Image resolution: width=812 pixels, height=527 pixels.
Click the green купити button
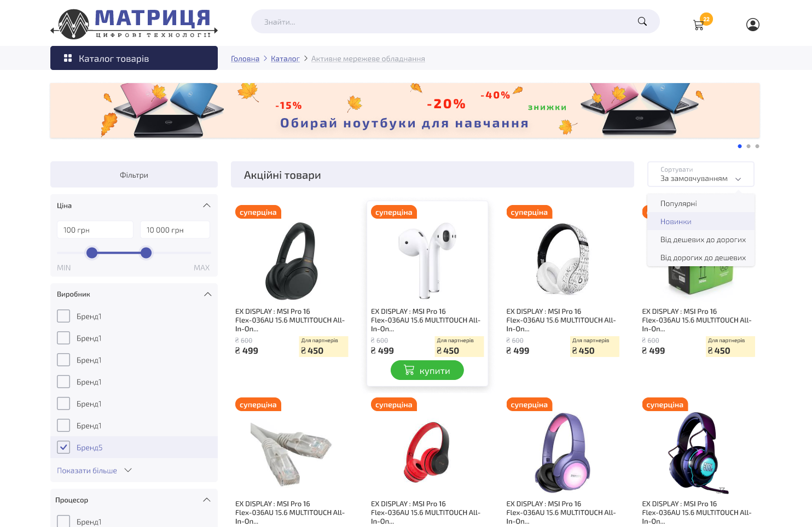coord(427,370)
